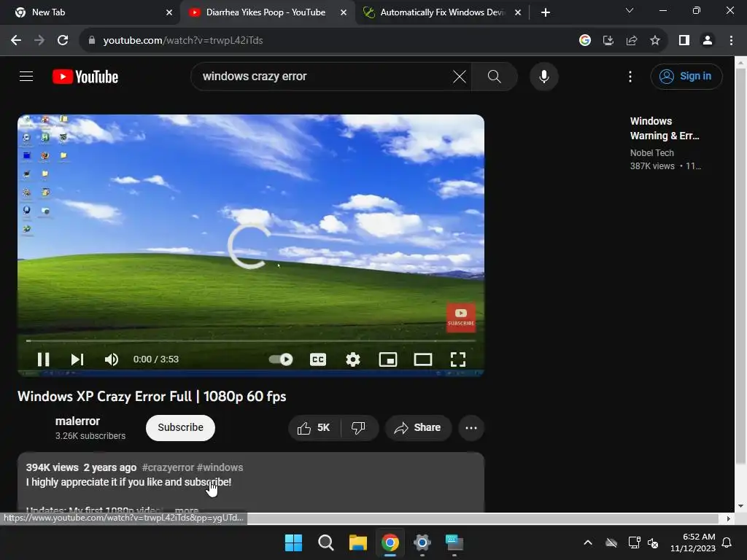The height and width of the screenshot is (560, 747).
Task: Open the malerror channel page
Action: pos(77,421)
